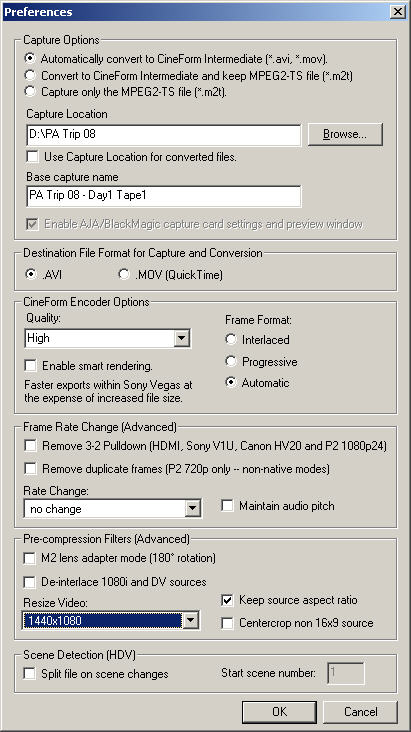
Task: Enable M2 lens adapter mode
Action: tap(30, 558)
